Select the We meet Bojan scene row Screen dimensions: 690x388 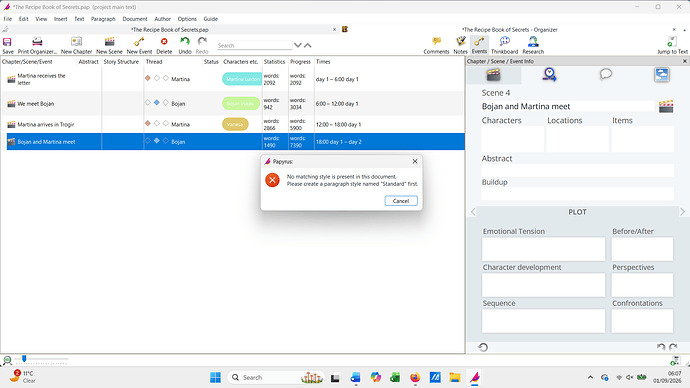pyautogui.click(x=232, y=103)
